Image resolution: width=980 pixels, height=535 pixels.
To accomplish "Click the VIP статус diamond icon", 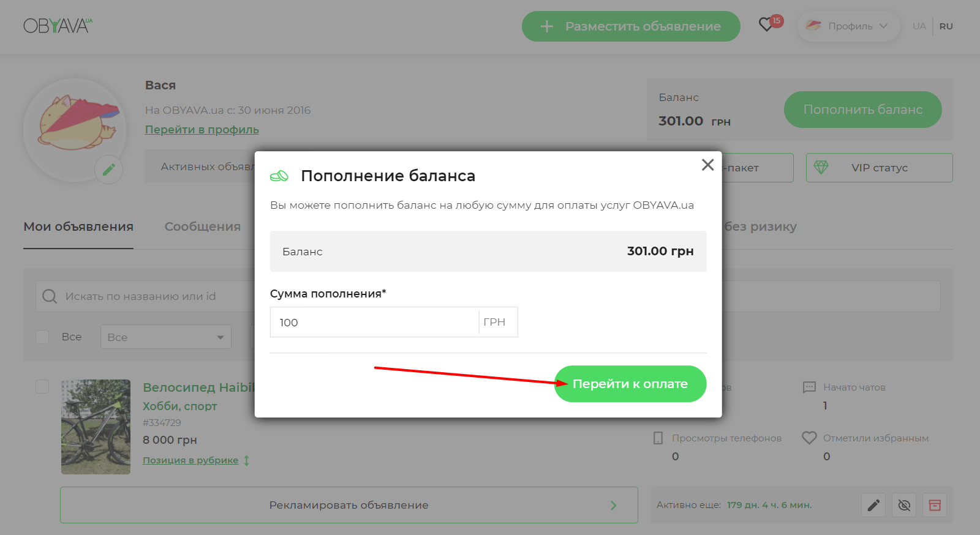I will [821, 167].
